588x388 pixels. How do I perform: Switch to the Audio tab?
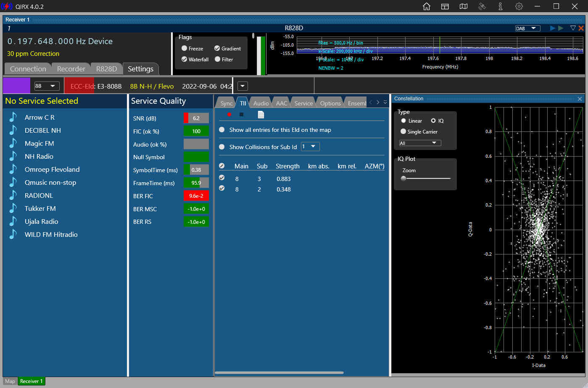tap(261, 103)
